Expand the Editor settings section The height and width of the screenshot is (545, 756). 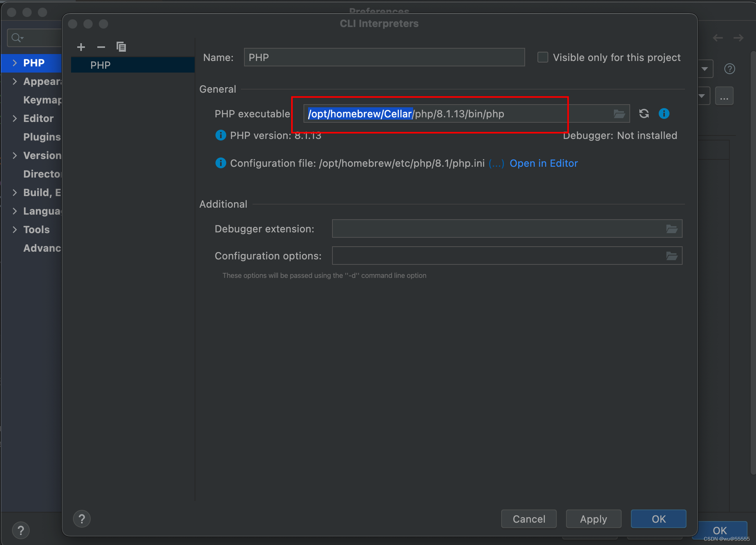(x=15, y=118)
